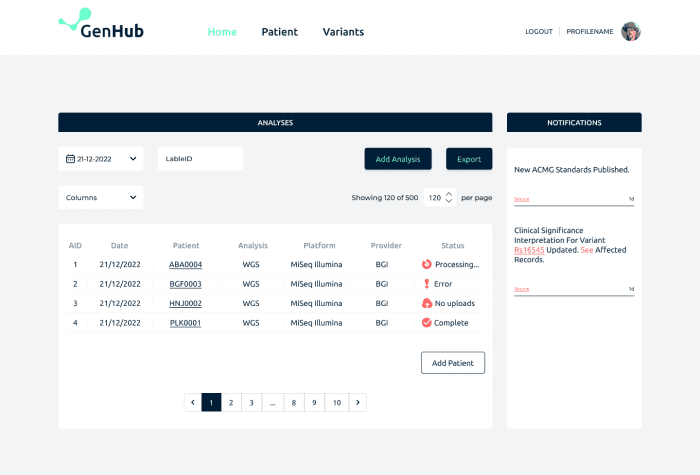
Task: Go to next page arrow
Action: pos(358,403)
